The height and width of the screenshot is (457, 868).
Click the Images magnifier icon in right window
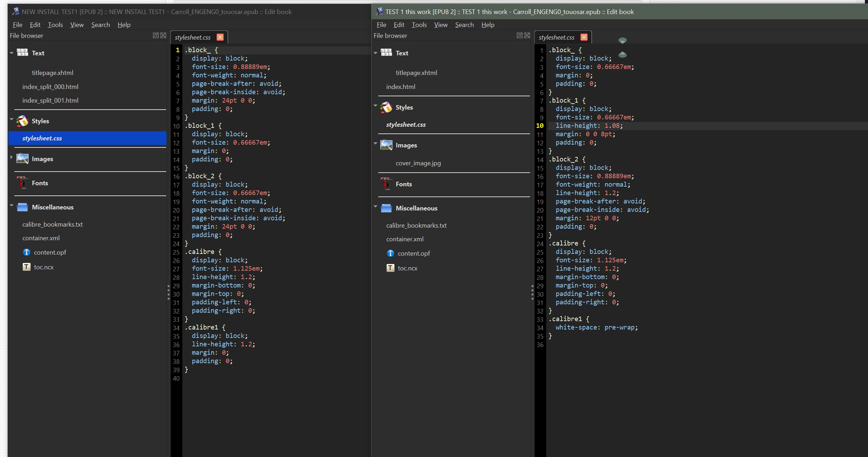(x=386, y=145)
